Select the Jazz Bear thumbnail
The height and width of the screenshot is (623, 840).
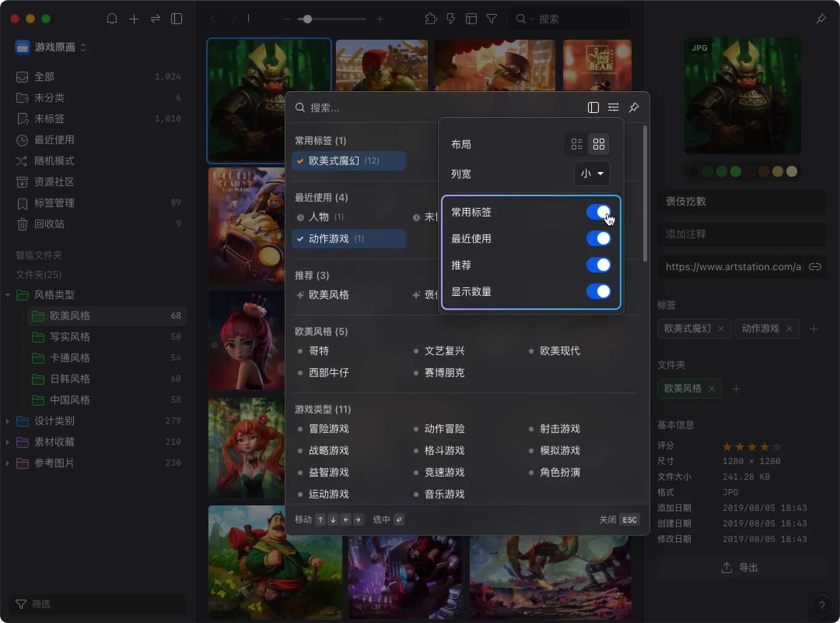pyautogui.click(x=597, y=65)
